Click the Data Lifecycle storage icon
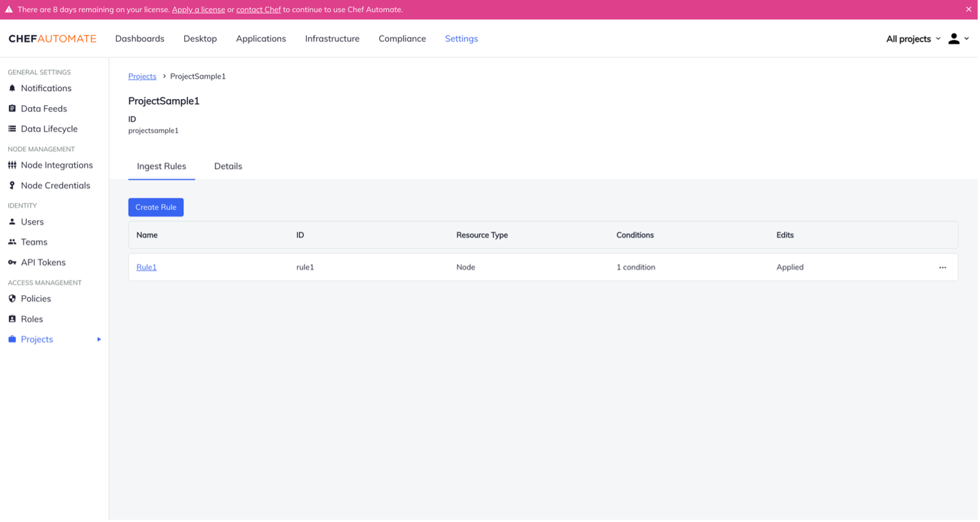This screenshot has width=980, height=522. coord(12,129)
